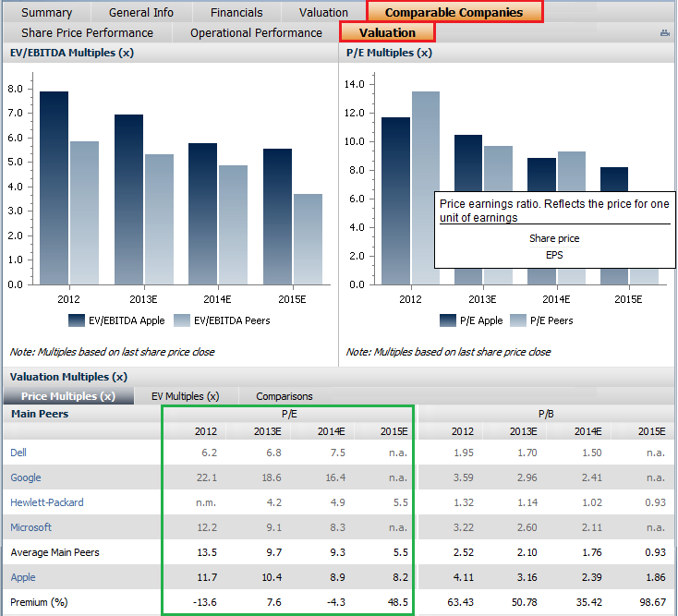Viewport: 678px width, 616px height.
Task: Select the top-level Valuation tab
Action: click(323, 13)
